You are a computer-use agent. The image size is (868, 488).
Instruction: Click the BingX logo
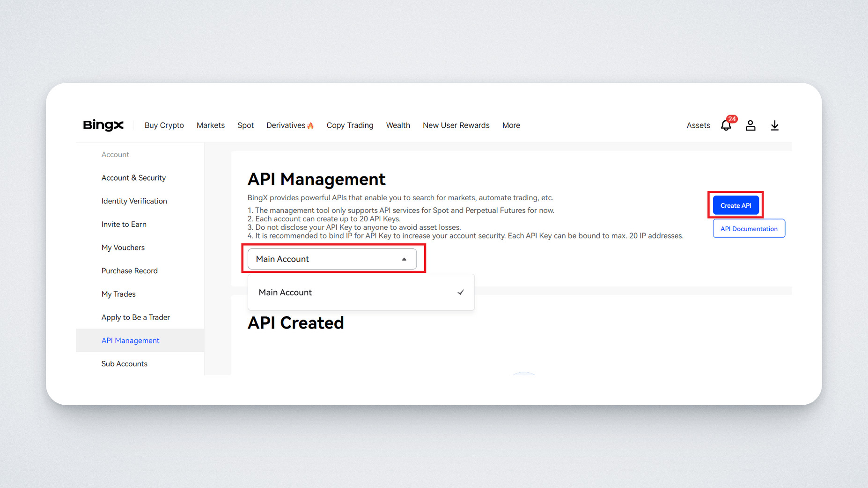(103, 125)
